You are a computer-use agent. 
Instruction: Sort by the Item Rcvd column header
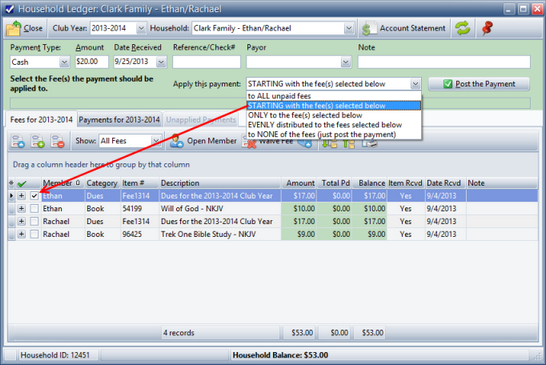coord(406,183)
